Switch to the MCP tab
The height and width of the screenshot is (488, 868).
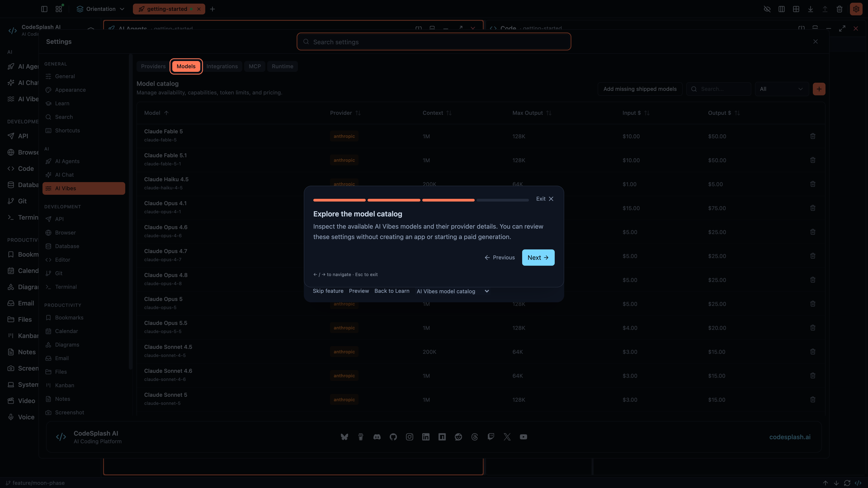(255, 66)
